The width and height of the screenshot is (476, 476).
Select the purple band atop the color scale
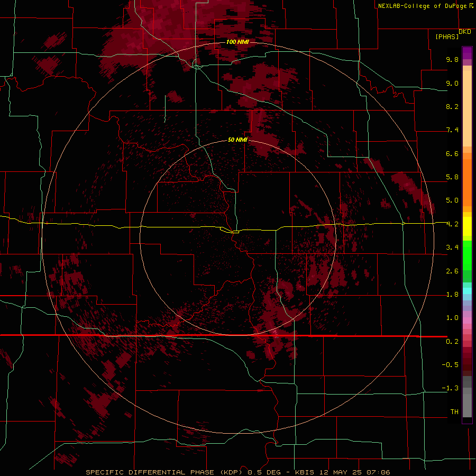[x=467, y=53]
